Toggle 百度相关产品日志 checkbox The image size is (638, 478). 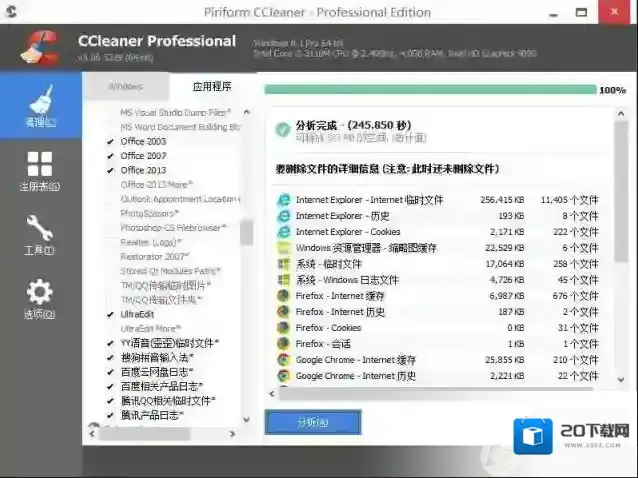coord(110,386)
